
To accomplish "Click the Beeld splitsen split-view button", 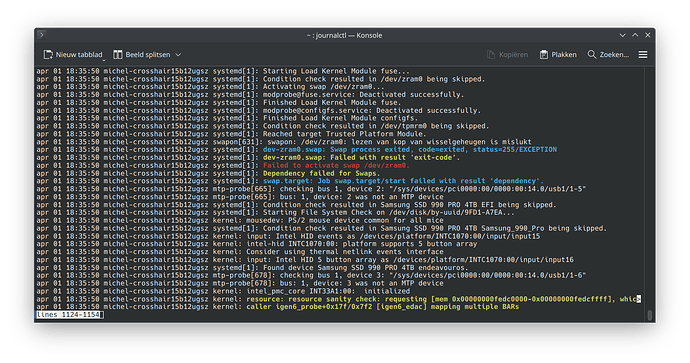I will click(142, 55).
